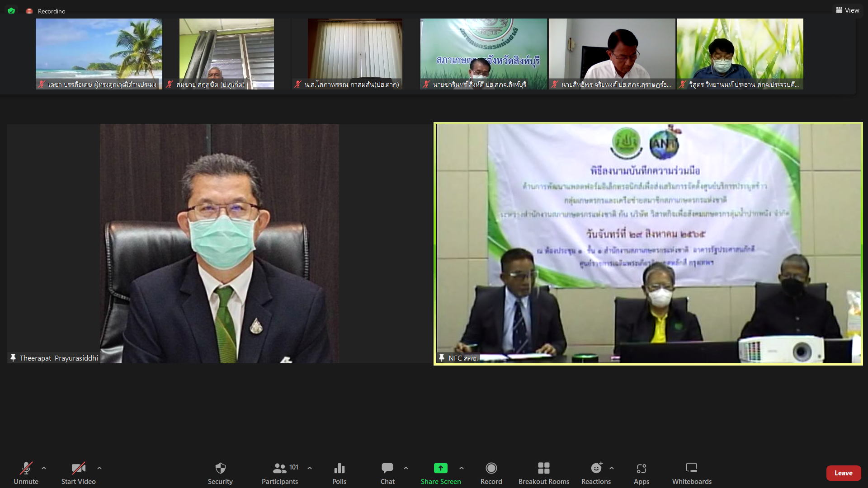This screenshot has width=868, height=488.
Task: Open Participants panel showing 101
Action: [x=280, y=473]
